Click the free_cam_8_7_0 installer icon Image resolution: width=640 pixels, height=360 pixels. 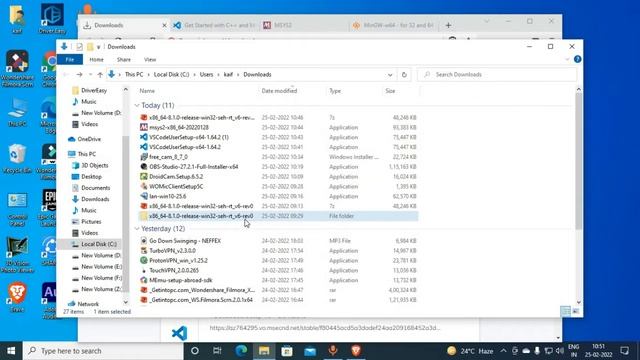144,157
